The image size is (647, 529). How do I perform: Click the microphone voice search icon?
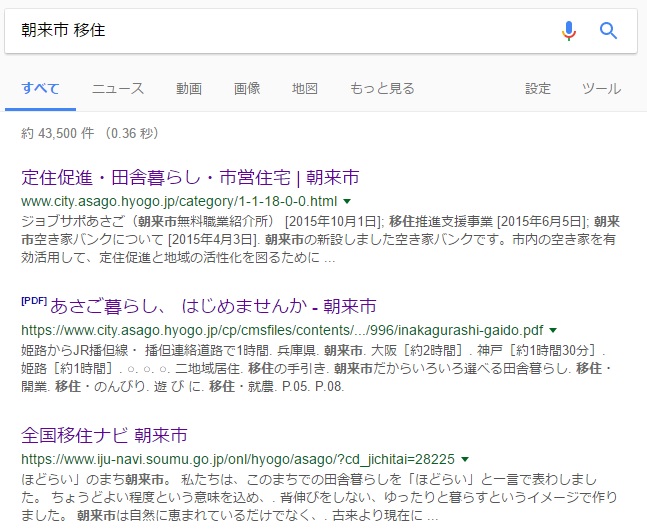569,31
